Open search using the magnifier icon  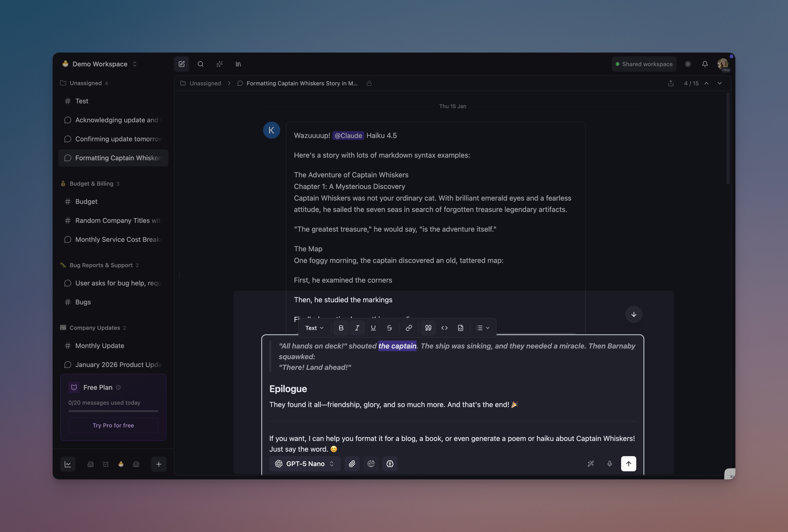pos(200,64)
